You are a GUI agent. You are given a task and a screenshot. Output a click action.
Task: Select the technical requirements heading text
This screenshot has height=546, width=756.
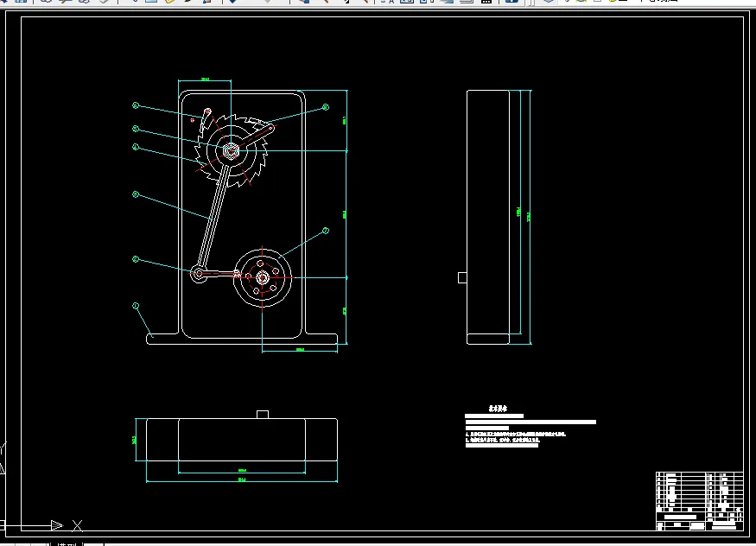[498, 409]
